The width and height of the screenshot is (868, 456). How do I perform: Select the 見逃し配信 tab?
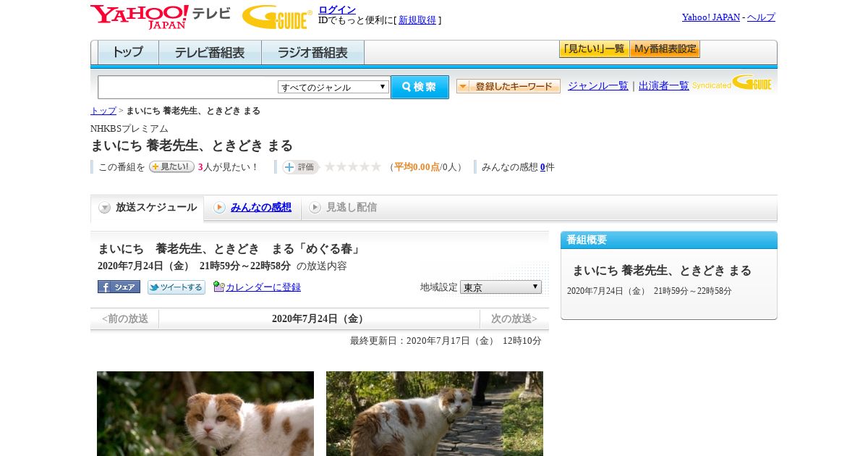coord(352,207)
